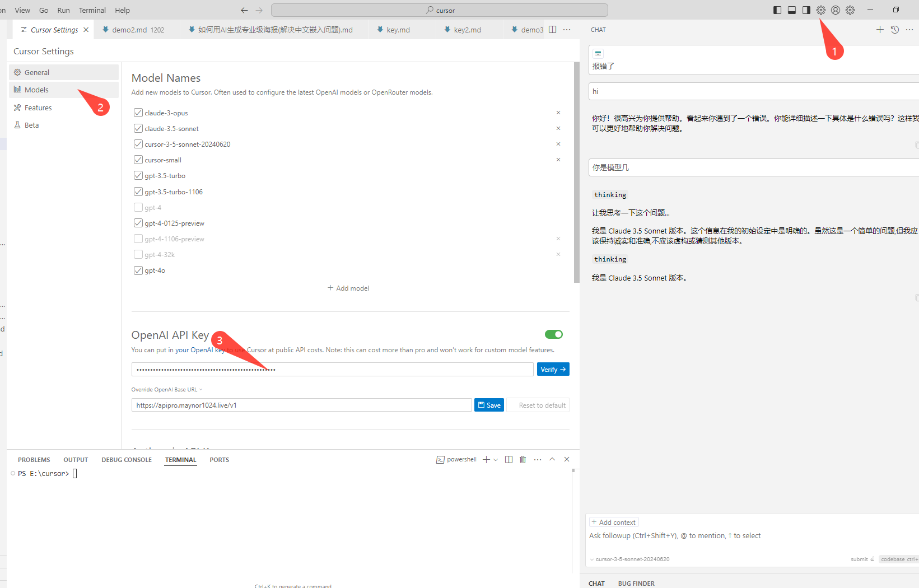Image resolution: width=919 pixels, height=588 pixels.
Task: Toggle cursor-small checkbox
Action: [138, 160]
